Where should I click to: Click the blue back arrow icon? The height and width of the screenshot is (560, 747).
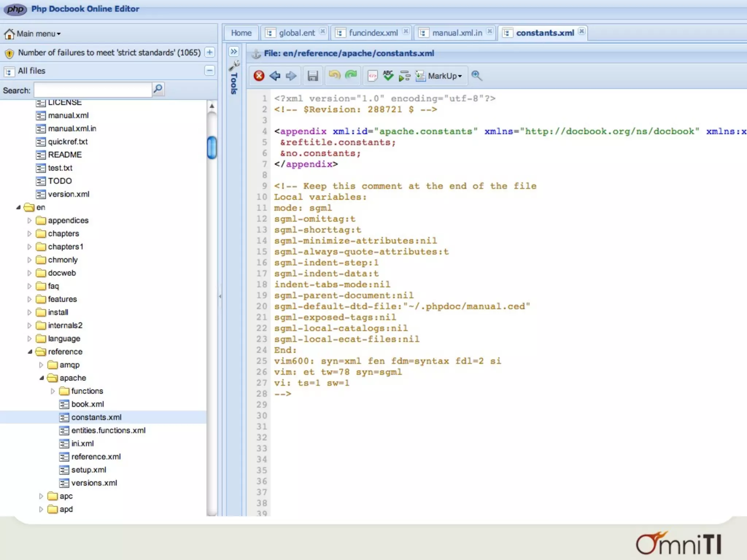pos(275,76)
